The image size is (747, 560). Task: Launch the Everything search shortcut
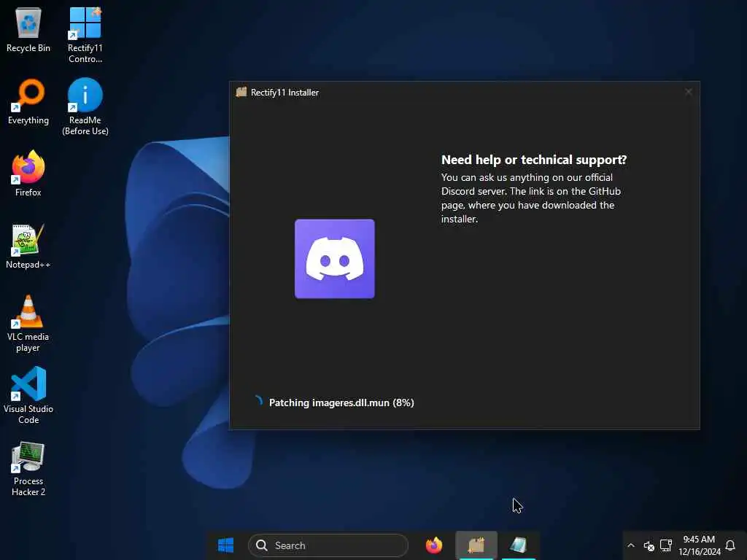point(28,102)
